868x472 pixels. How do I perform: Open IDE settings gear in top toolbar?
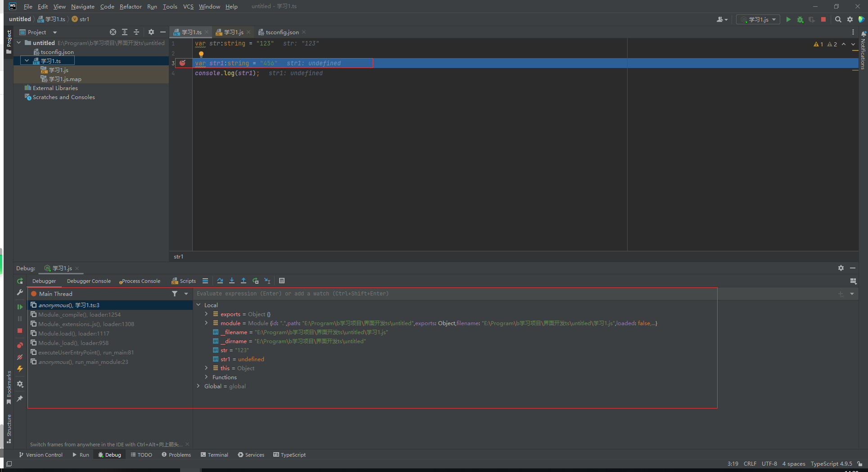tap(850, 19)
